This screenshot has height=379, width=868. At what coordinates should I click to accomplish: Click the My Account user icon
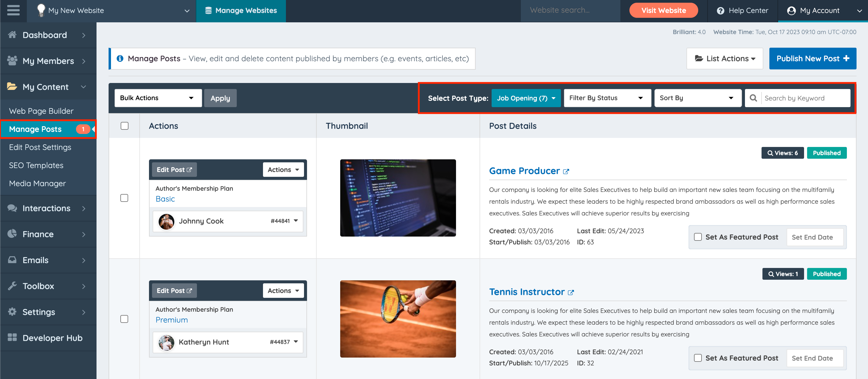[x=791, y=11]
